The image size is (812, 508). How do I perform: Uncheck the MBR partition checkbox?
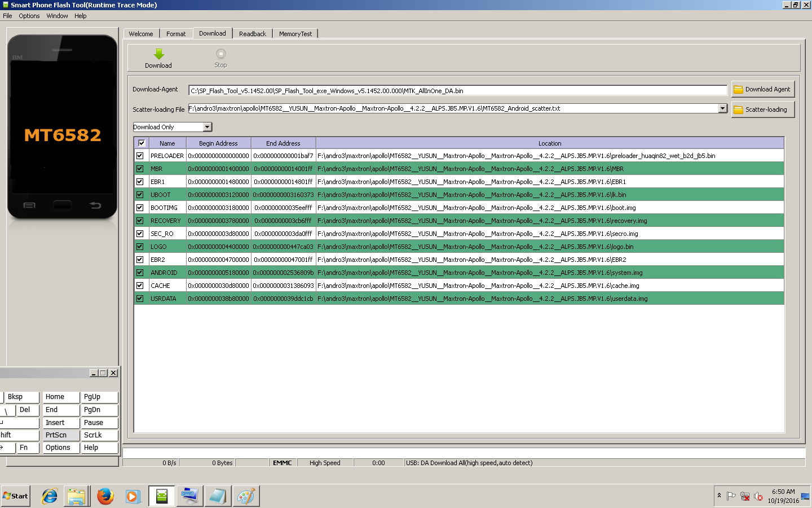[x=140, y=169]
